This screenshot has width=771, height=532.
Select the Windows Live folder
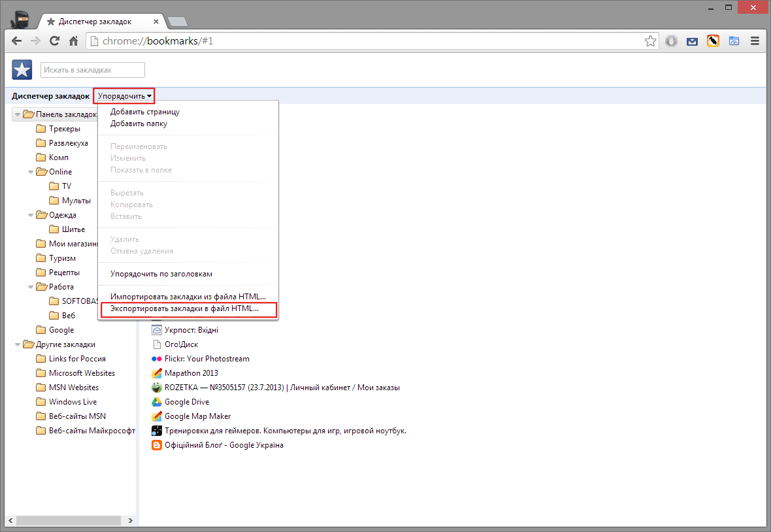tap(67, 402)
